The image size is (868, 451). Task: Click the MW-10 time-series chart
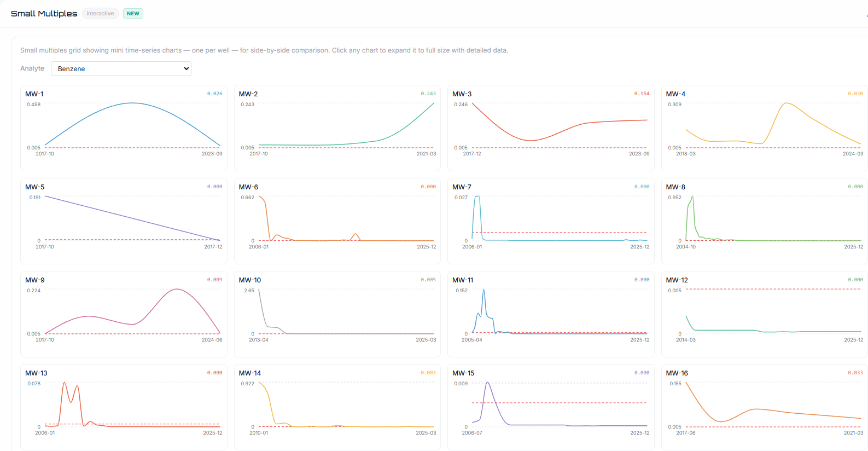click(x=337, y=314)
